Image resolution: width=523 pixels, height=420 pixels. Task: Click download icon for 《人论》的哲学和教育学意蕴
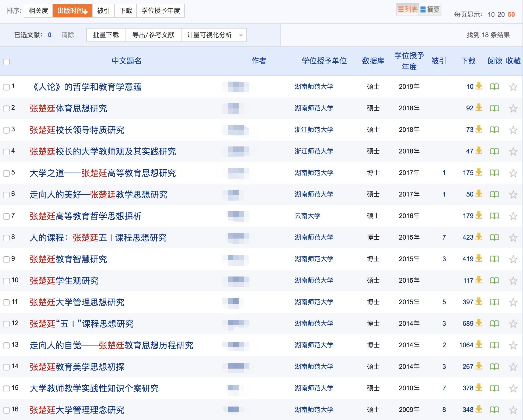point(479,86)
